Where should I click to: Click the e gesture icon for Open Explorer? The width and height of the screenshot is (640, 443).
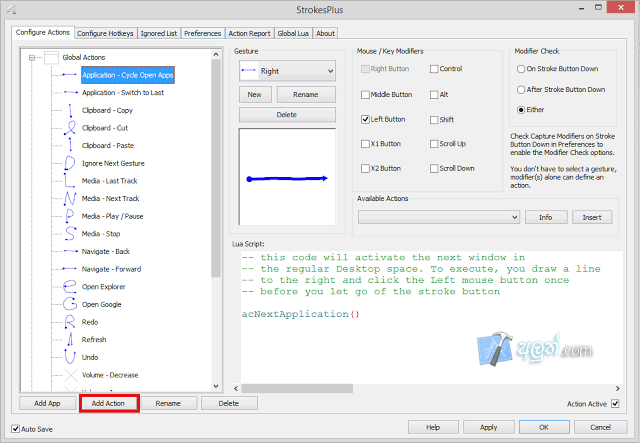pos(70,287)
